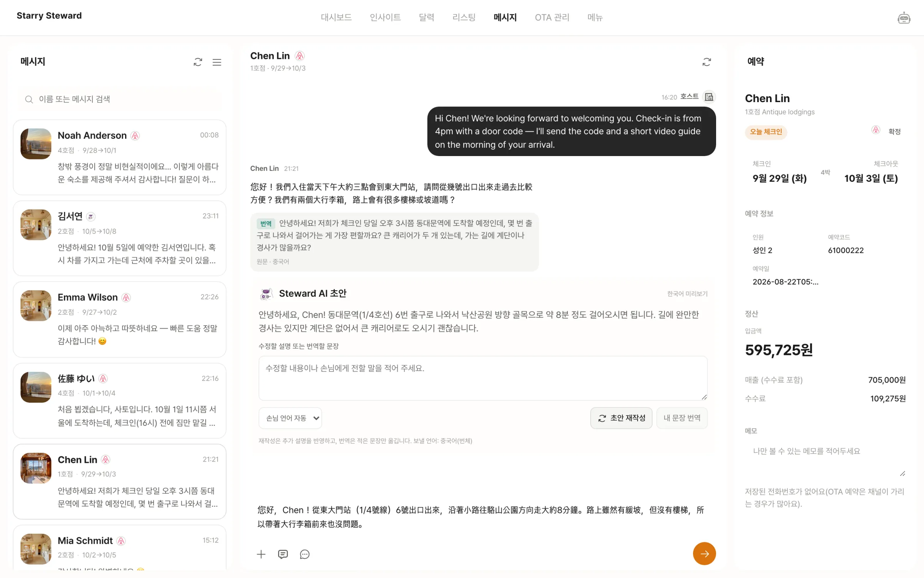Focus the private 메모 textarea

tap(825, 460)
